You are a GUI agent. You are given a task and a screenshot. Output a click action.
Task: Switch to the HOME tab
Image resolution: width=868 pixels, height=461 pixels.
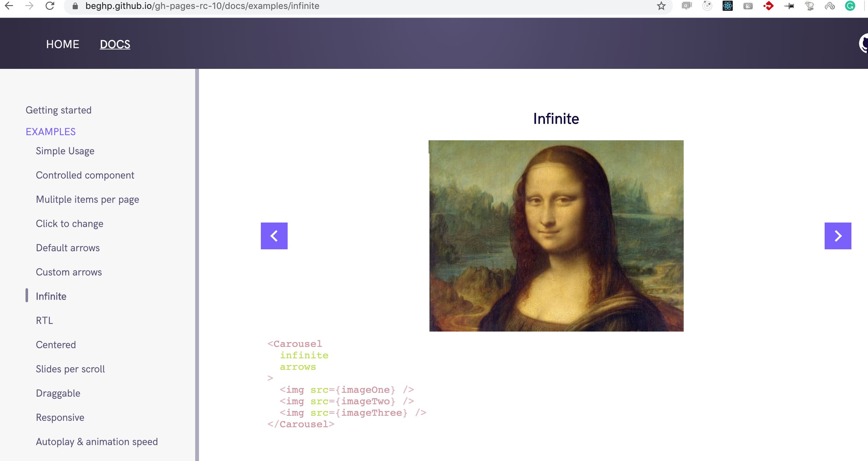point(63,44)
